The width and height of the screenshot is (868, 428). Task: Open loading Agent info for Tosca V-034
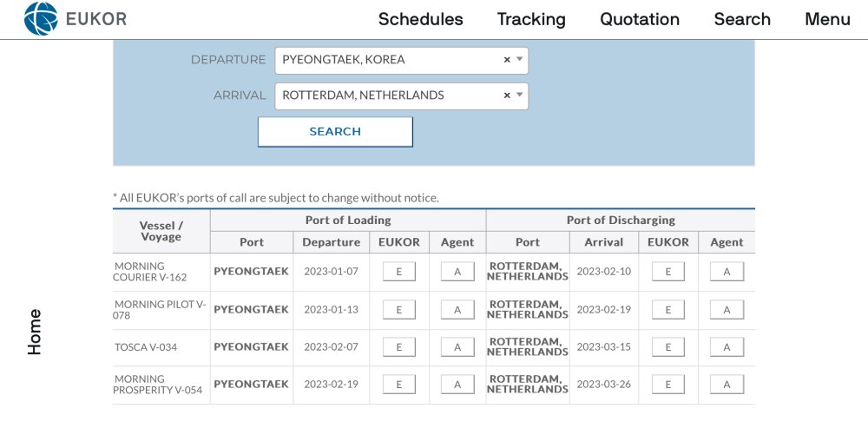[457, 347]
